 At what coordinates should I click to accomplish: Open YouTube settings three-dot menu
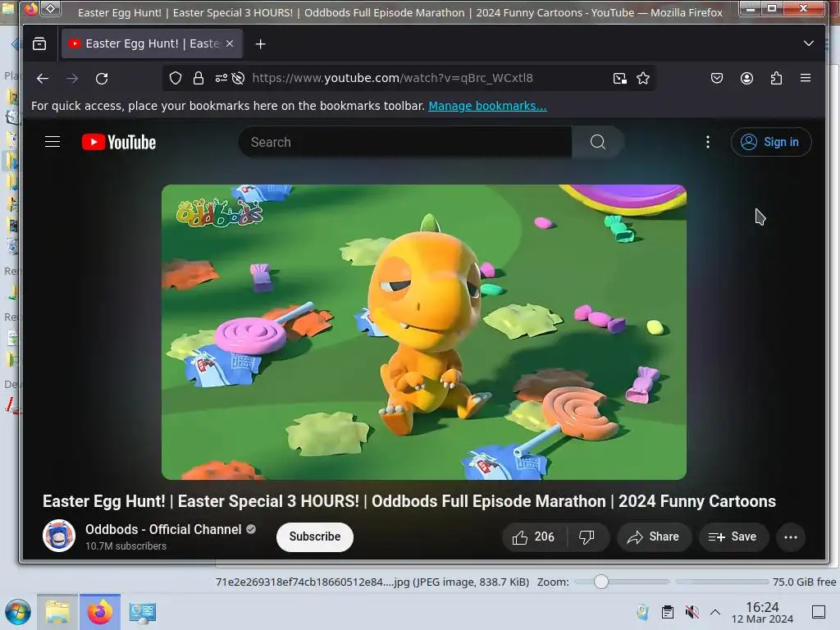pos(708,142)
